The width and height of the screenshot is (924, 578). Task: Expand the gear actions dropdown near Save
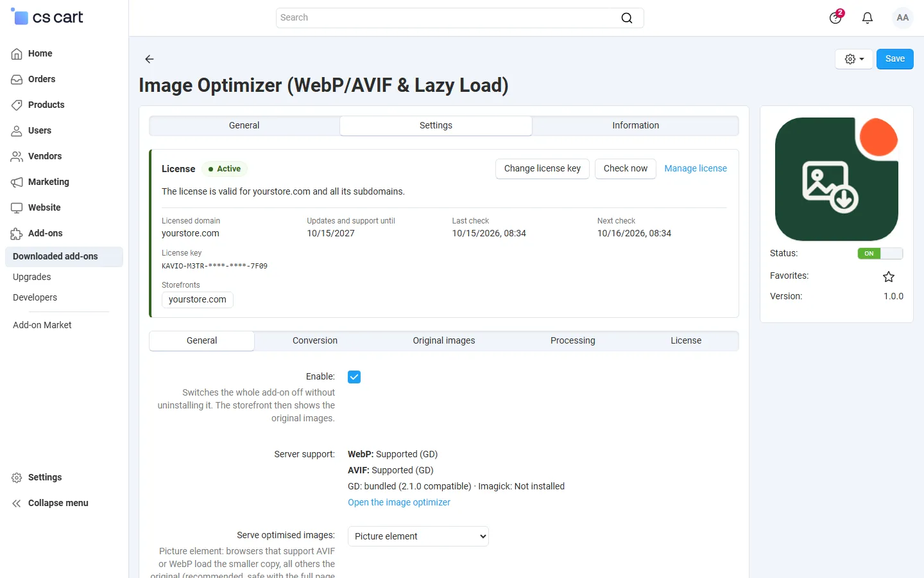(854, 59)
